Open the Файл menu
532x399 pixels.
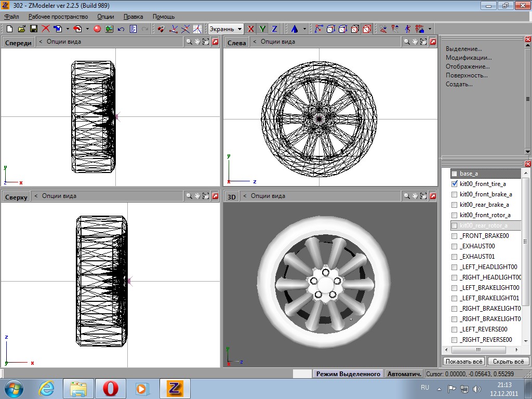(x=11, y=17)
